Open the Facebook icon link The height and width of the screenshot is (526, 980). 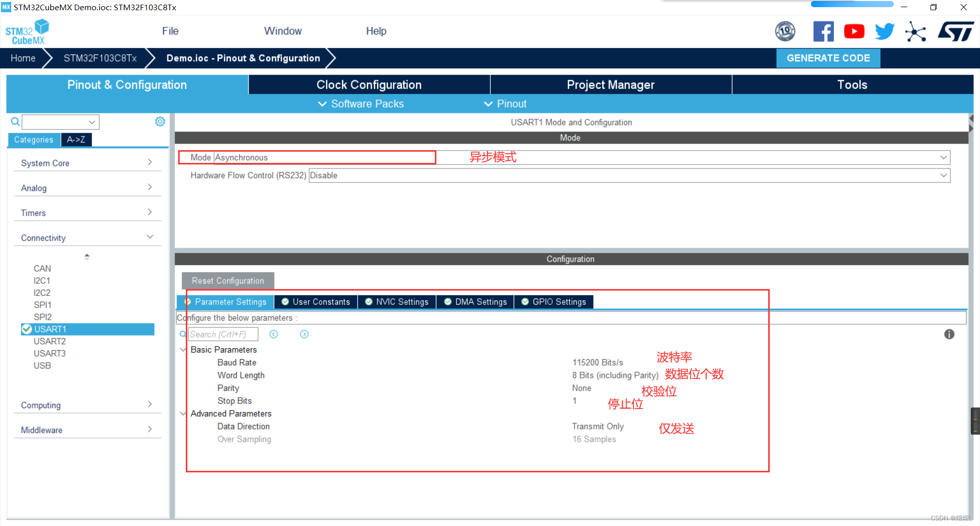(x=823, y=31)
